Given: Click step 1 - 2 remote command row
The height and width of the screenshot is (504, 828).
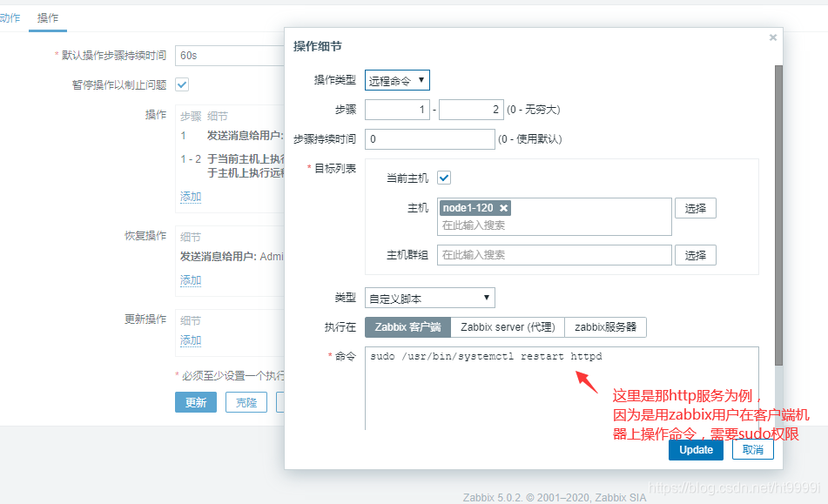Looking at the screenshot, I should point(232,165).
